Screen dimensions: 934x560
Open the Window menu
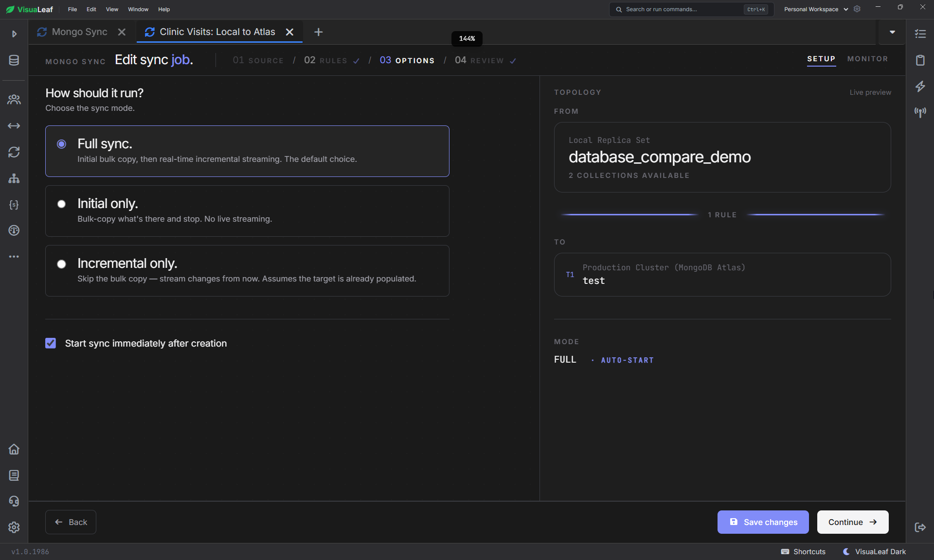[x=138, y=9]
